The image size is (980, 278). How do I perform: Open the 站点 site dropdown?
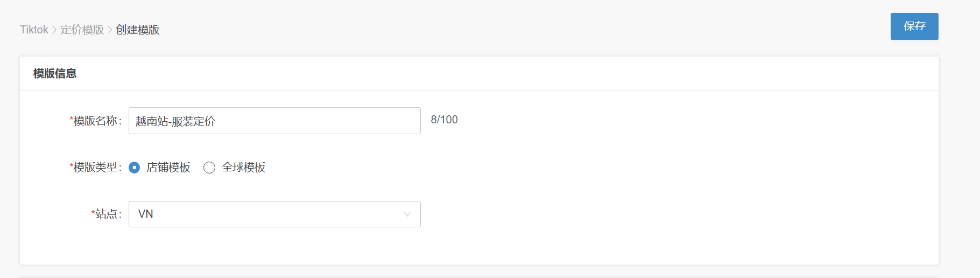[x=274, y=214]
